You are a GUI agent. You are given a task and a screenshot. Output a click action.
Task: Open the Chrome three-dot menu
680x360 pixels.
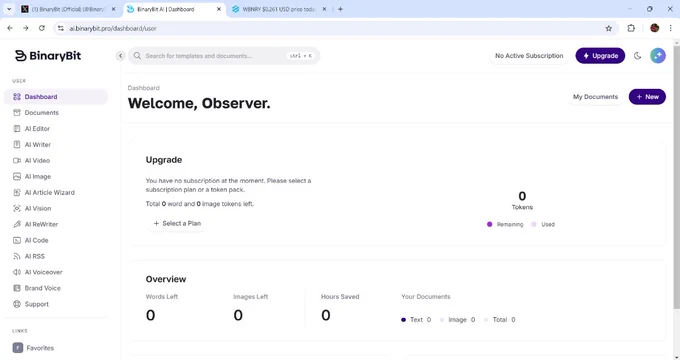coord(670,28)
